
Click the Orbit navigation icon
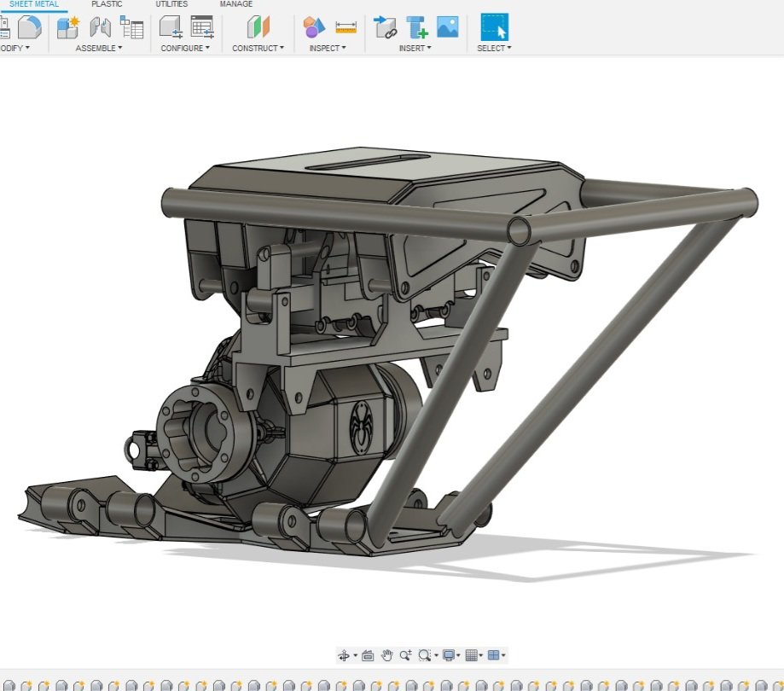click(x=344, y=655)
